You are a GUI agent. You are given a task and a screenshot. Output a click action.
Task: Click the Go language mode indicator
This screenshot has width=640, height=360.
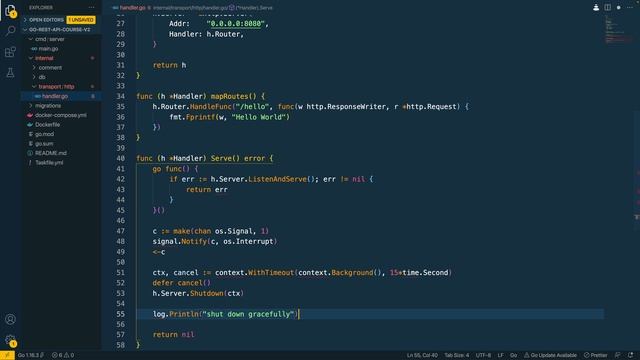[x=513, y=355]
